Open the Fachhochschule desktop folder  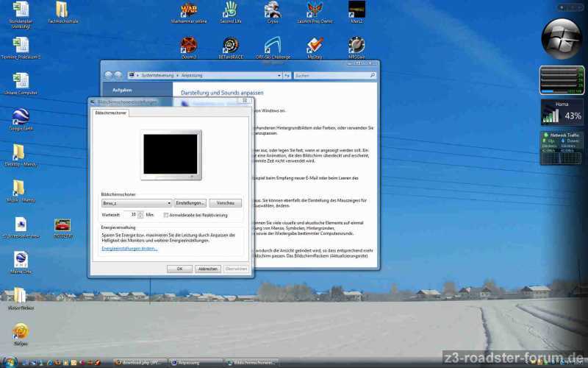click(x=62, y=10)
